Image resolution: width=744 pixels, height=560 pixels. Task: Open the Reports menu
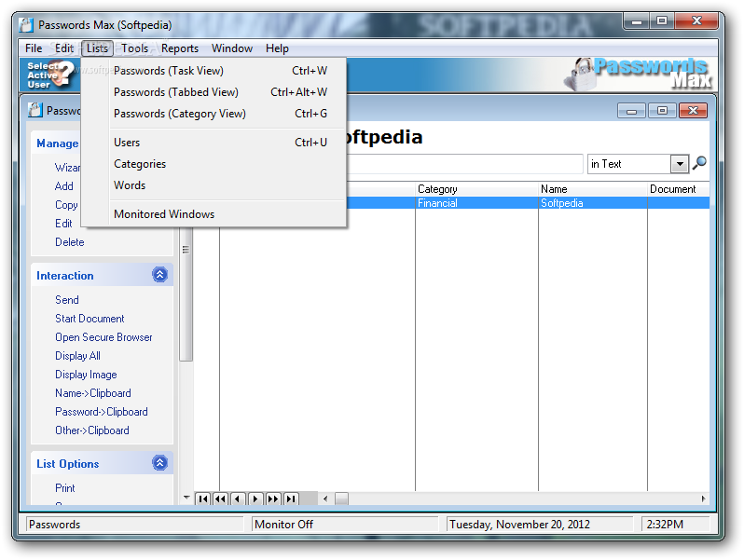coord(180,48)
